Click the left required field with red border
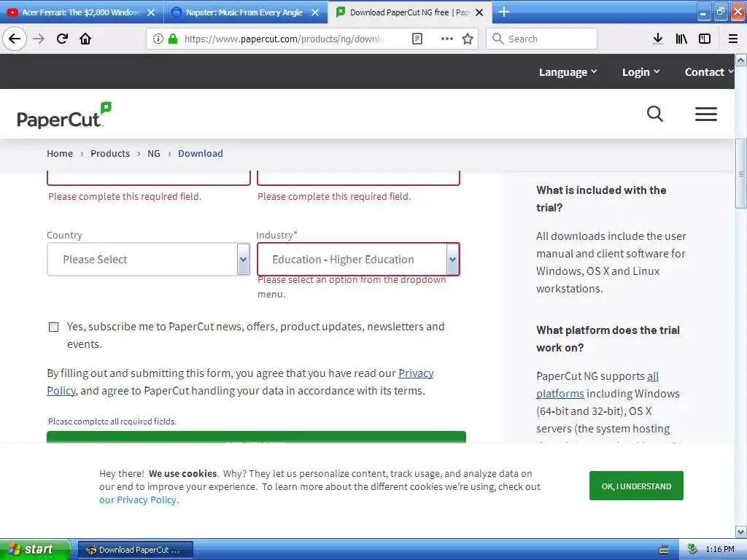 (149, 178)
